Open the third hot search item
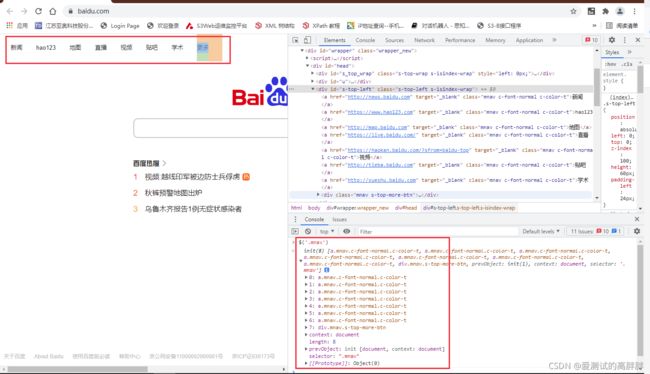This screenshot has width=650, height=374. (x=193, y=209)
